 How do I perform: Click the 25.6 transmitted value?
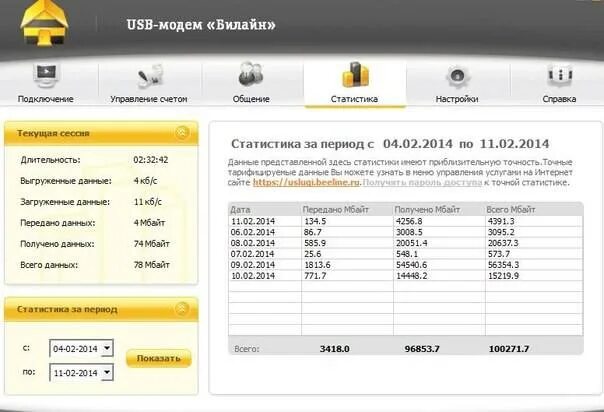[313, 254]
